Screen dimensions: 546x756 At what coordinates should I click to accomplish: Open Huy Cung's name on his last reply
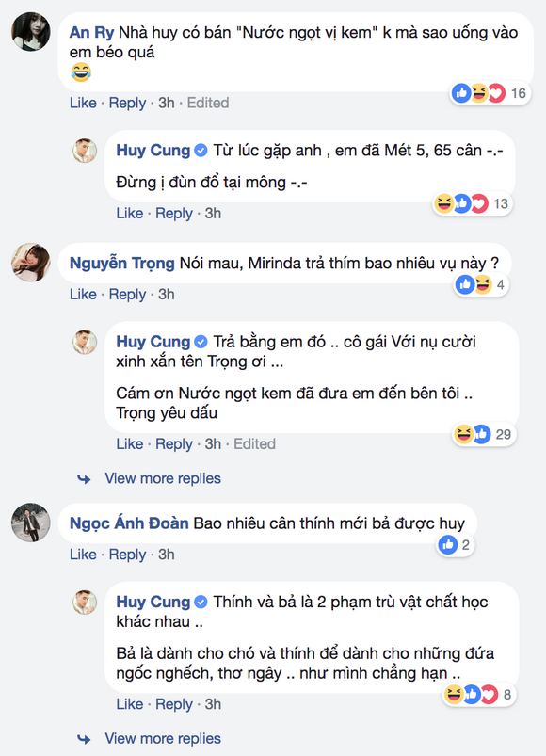point(154,601)
